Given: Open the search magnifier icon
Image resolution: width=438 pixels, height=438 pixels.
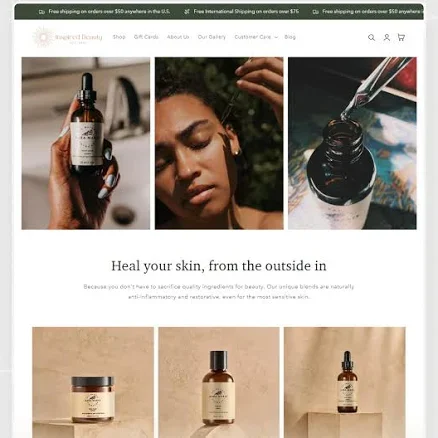Looking at the screenshot, I should click(371, 37).
